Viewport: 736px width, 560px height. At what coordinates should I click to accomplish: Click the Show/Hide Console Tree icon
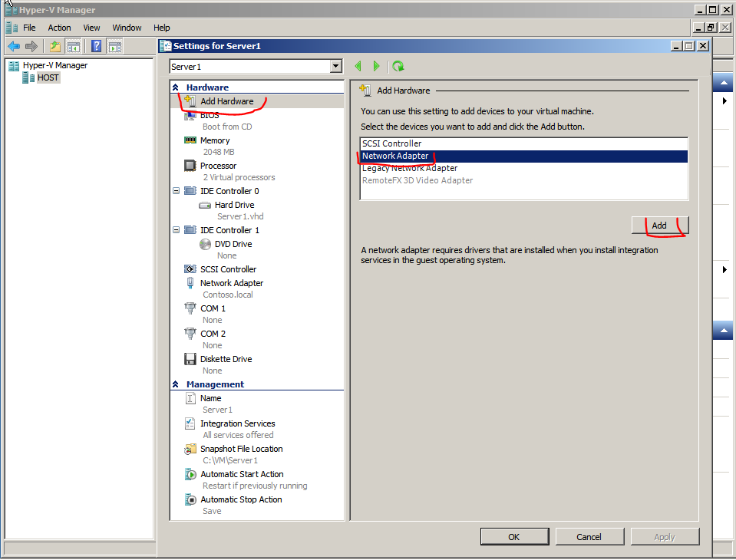tap(73, 47)
